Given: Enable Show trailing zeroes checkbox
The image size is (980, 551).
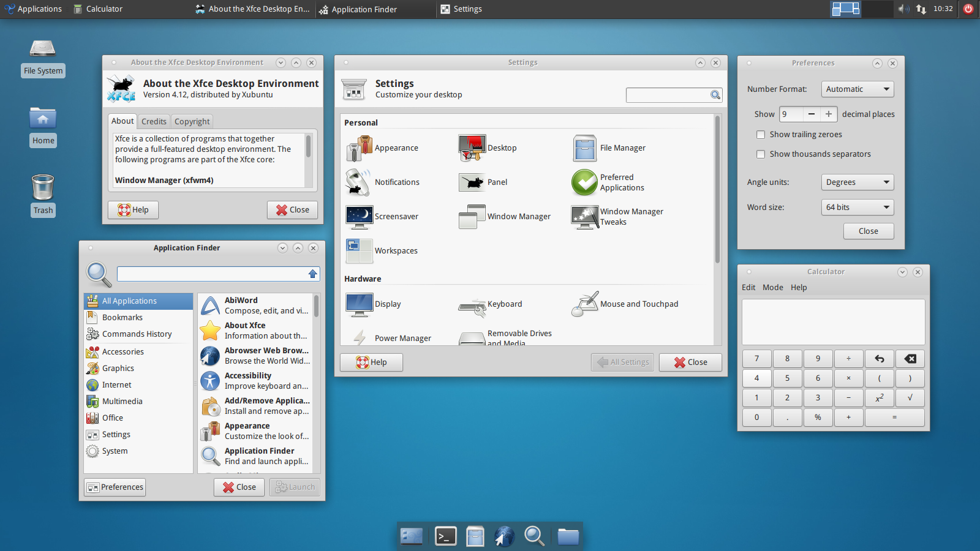Looking at the screenshot, I should click(x=761, y=135).
